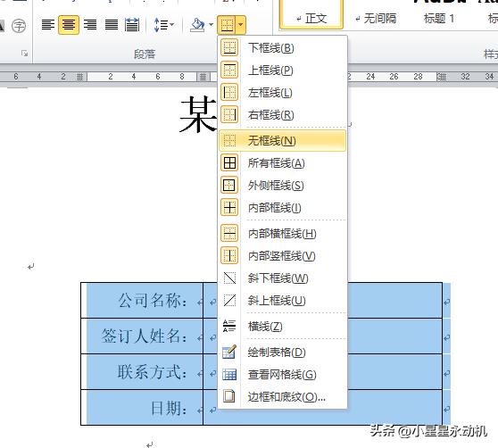
Task: Click the 联系方式: table cell
Action: 142,372
